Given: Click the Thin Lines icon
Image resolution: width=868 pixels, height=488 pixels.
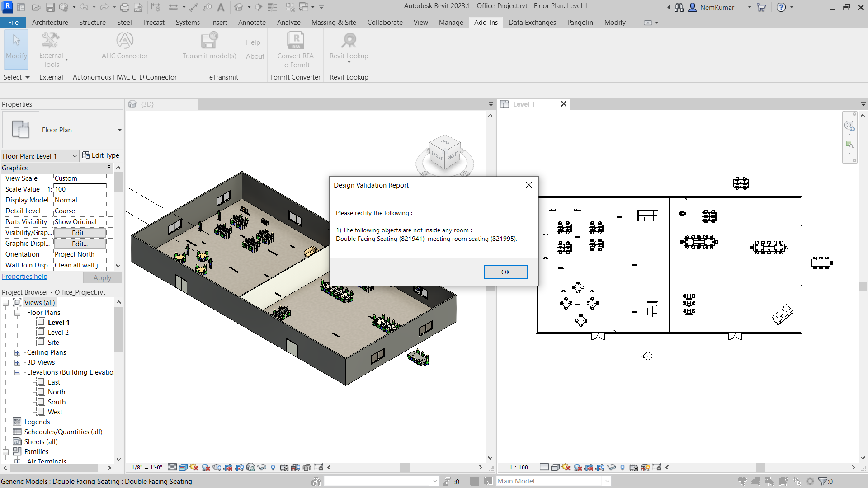Looking at the screenshot, I should [272, 7].
